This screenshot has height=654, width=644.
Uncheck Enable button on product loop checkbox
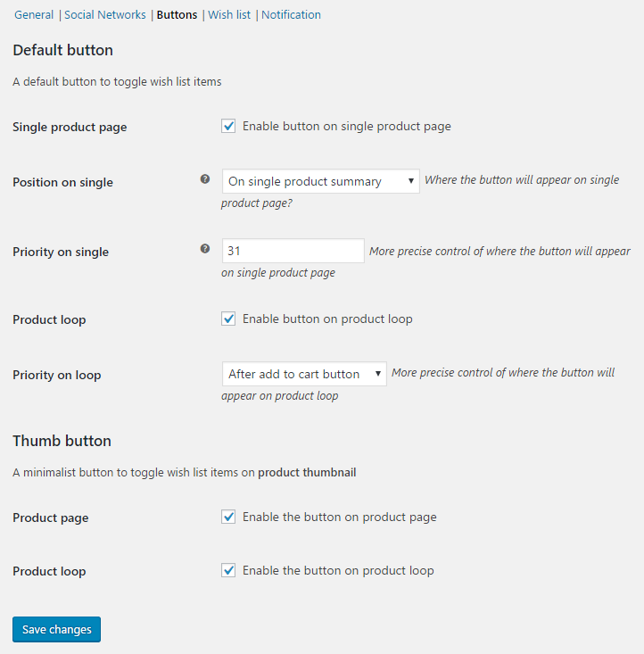[x=228, y=319]
